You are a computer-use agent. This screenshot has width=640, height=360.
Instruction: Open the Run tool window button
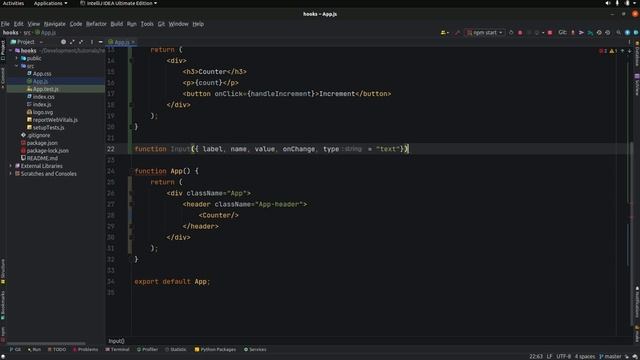[x=34, y=349]
